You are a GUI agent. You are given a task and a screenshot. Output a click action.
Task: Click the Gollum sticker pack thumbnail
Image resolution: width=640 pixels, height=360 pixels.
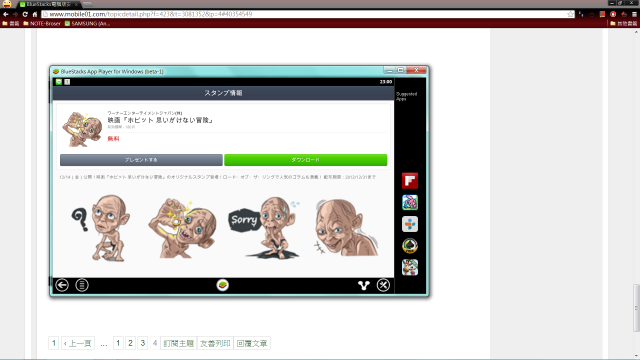click(x=82, y=129)
